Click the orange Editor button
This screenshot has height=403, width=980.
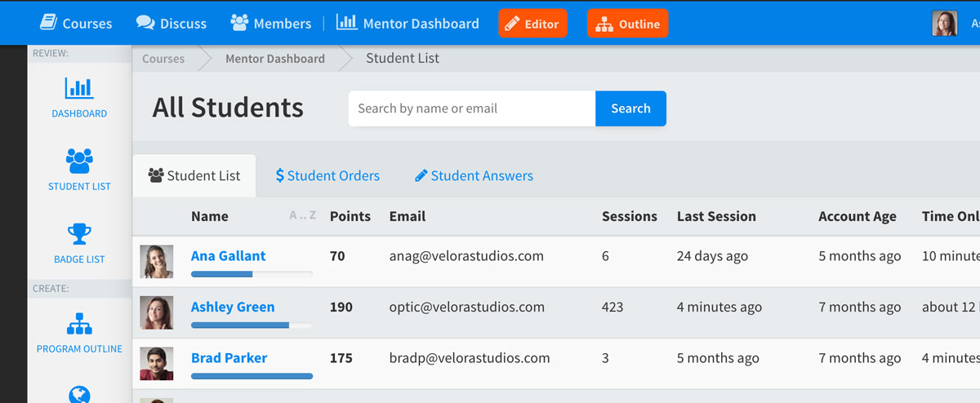coord(532,24)
